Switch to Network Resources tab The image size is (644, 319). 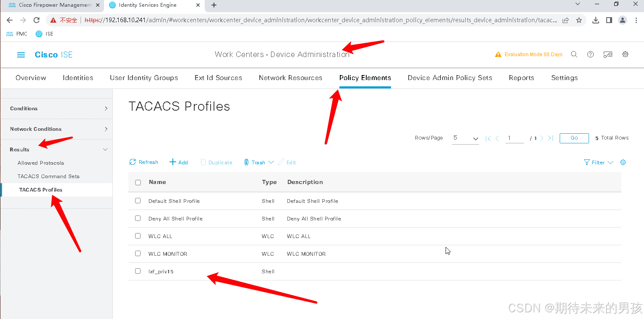tap(290, 78)
